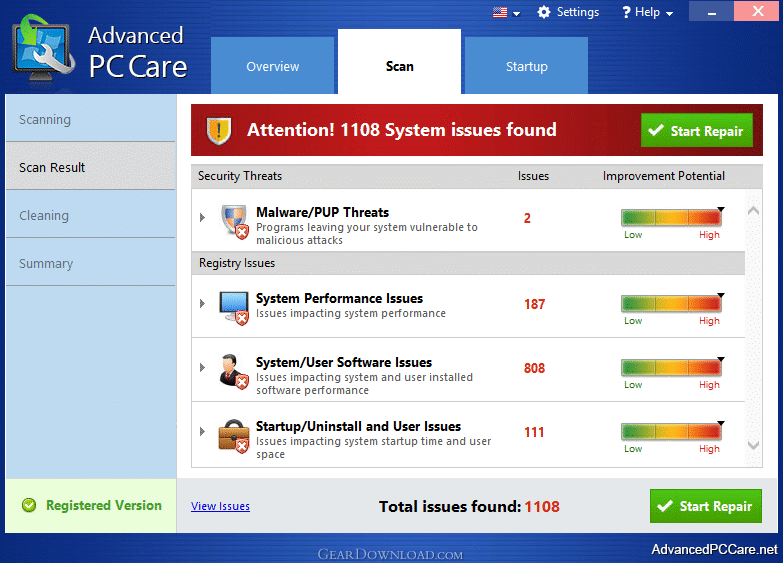Click the bottom Start Repair button
The width and height of the screenshot is (783, 563).
(x=706, y=506)
